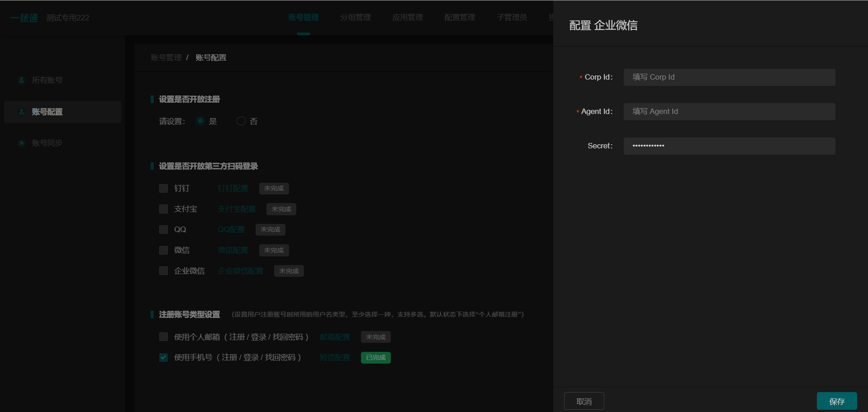Viewport: 868px width, 412px height.
Task: Switch to the 配置管理 tab
Action: click(460, 17)
